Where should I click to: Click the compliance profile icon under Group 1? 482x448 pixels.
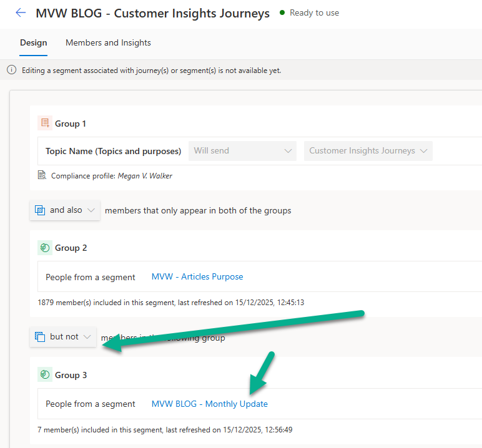42,175
